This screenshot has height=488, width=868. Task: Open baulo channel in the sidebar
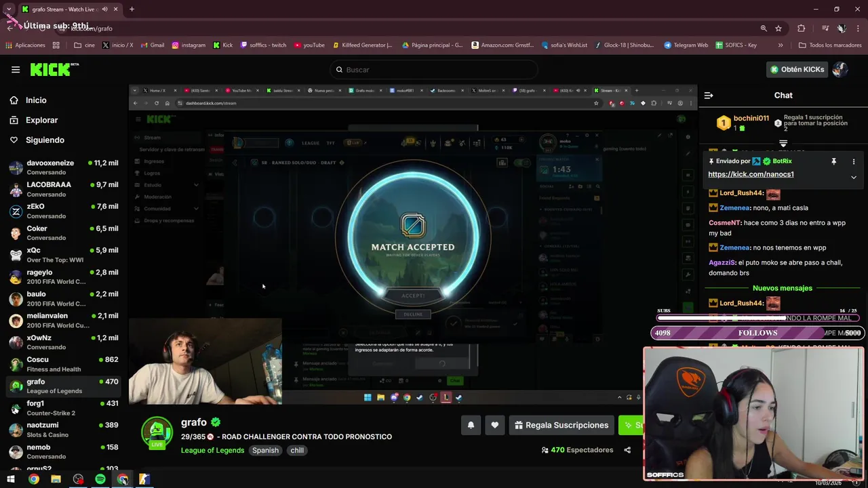tap(64, 298)
